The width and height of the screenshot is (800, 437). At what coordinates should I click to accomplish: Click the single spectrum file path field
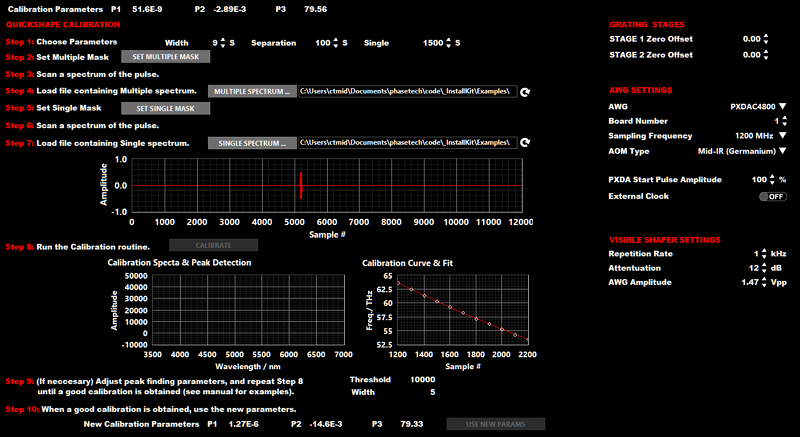tap(407, 143)
